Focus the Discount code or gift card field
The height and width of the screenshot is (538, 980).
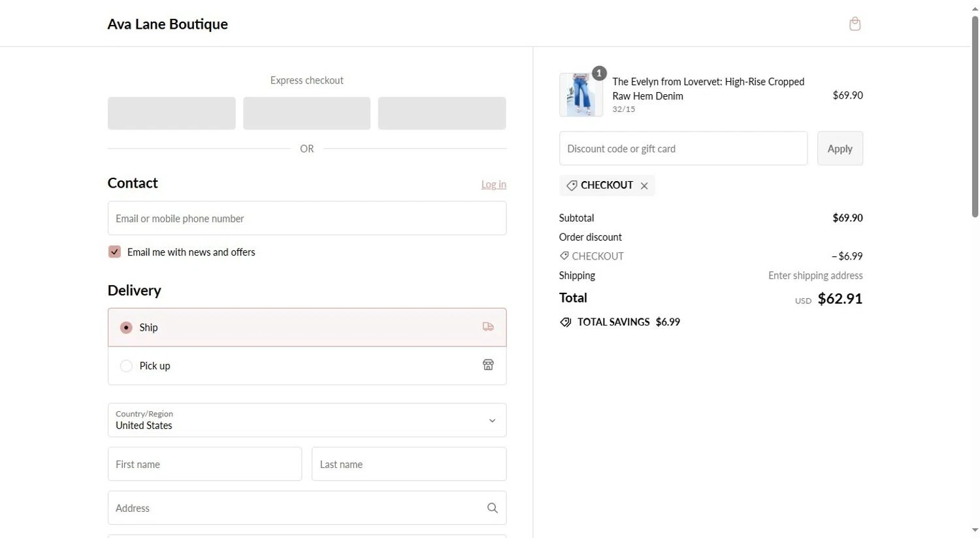point(683,148)
